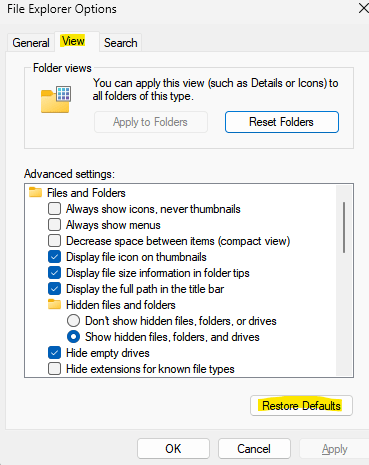Click the Advanced settings scrollbar thumb
Screen dimensions: 369x465
click(x=344, y=227)
